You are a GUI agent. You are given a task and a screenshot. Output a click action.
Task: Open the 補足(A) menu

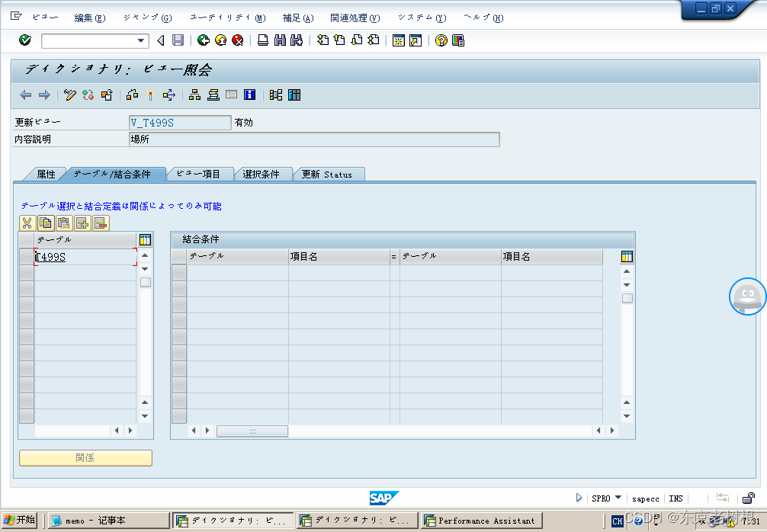click(x=298, y=18)
